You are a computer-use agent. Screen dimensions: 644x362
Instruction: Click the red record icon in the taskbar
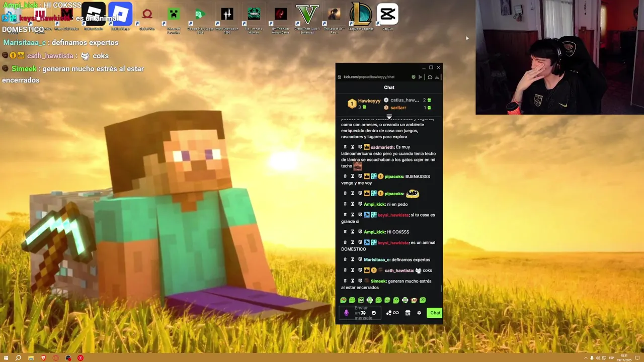coord(80,358)
